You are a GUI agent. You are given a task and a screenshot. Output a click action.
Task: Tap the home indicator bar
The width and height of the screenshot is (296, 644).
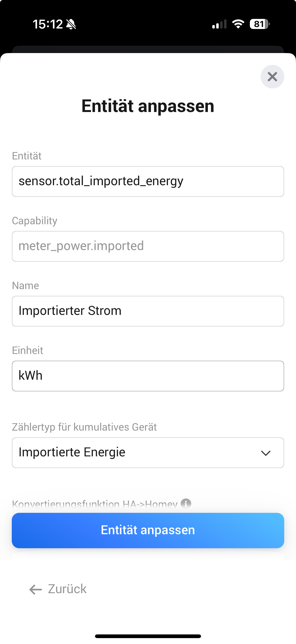point(148,636)
